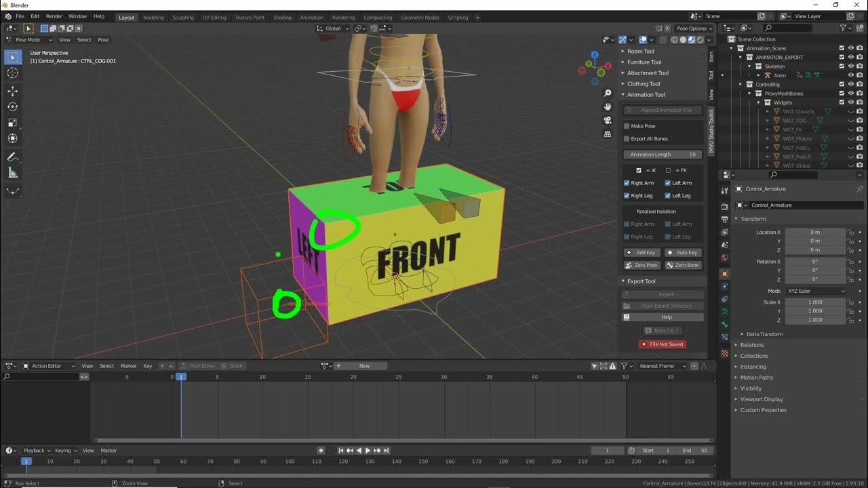This screenshot has width=868, height=488.
Task: Uncheck the Right Arm IK checkbox
Action: tap(627, 183)
